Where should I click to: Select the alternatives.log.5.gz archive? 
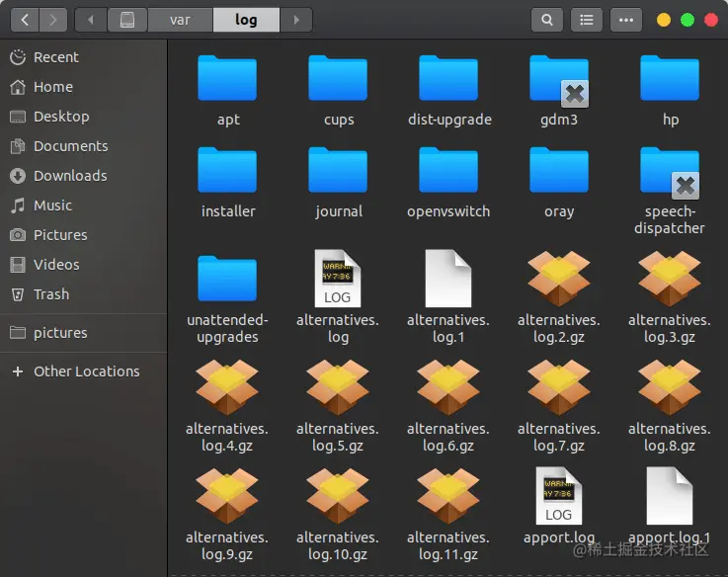tap(338, 406)
